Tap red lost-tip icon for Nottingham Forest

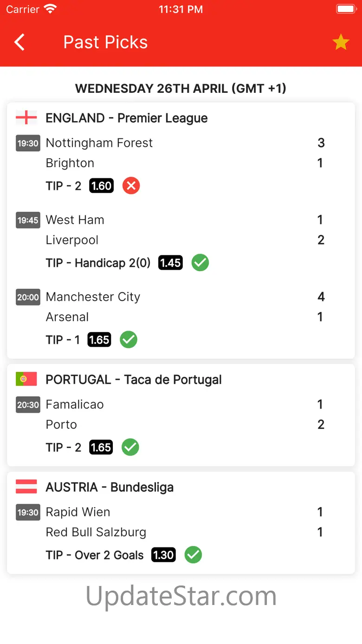(131, 186)
